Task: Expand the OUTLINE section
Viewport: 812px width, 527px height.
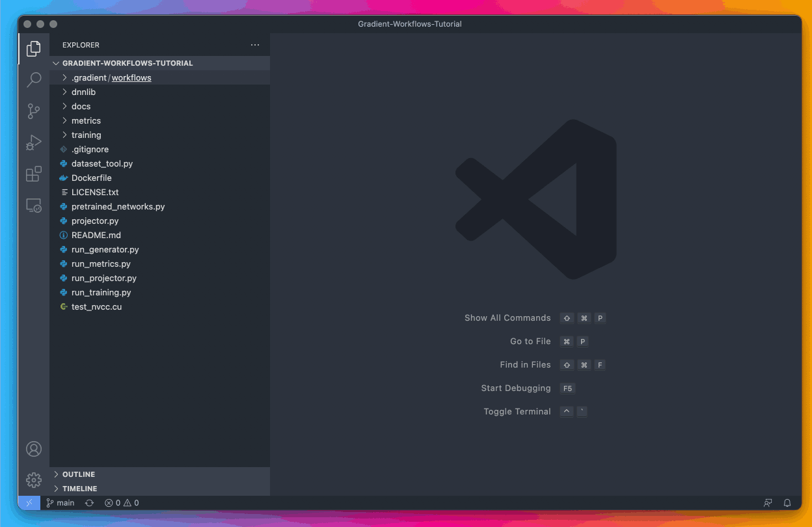Action: tap(159, 474)
